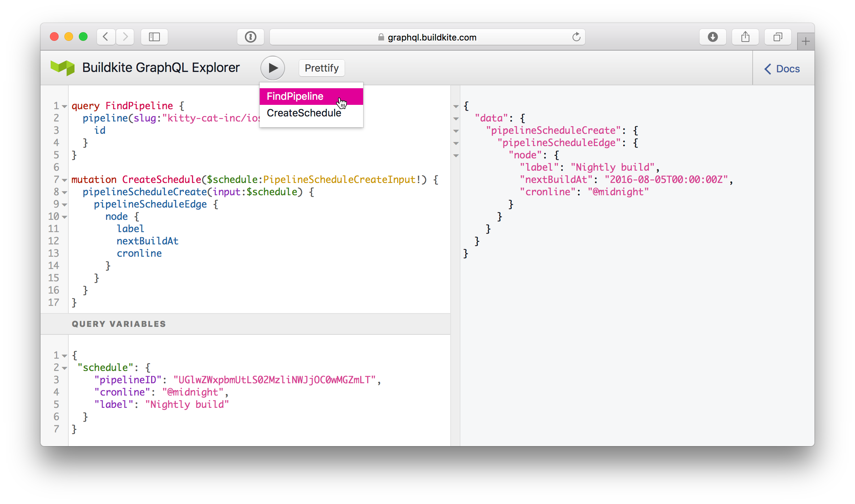
Task: Click the Buildkite logo icon
Action: [x=63, y=68]
